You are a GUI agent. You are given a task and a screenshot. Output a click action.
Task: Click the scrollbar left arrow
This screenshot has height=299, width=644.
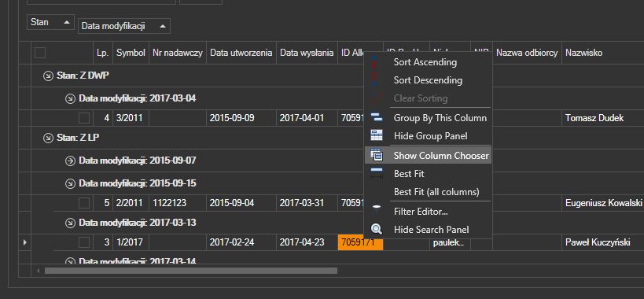[39, 271]
